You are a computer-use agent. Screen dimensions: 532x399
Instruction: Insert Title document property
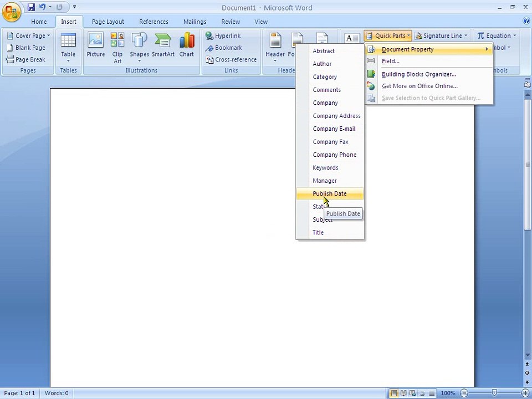click(330, 233)
